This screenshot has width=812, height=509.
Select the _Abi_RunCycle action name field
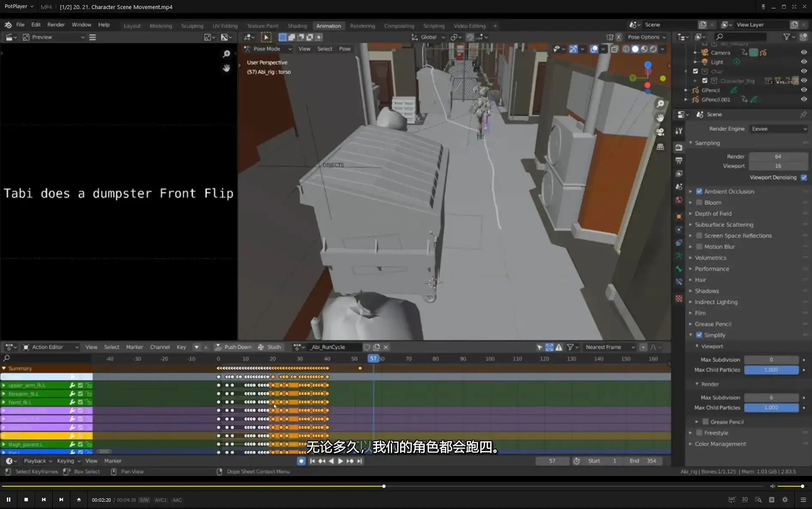pos(335,347)
